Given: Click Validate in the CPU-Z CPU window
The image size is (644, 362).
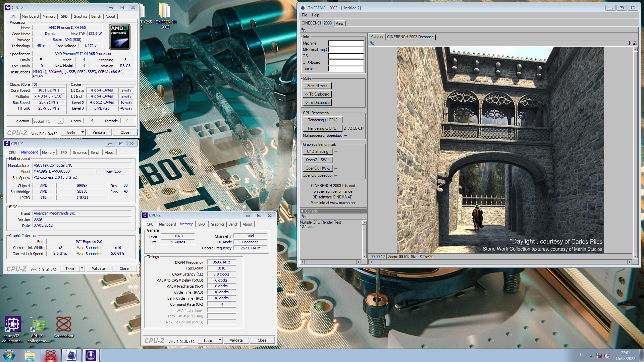Looking at the screenshot, I should pos(99,132).
